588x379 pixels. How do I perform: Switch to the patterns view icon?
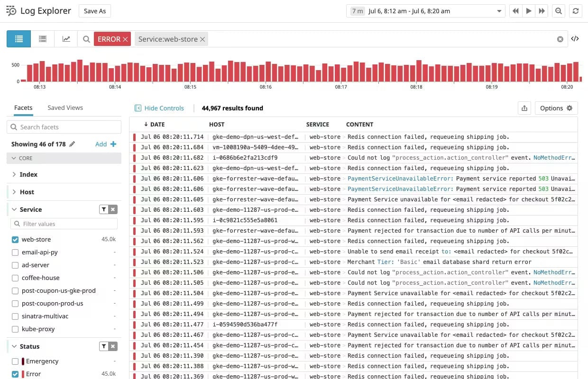(x=43, y=39)
